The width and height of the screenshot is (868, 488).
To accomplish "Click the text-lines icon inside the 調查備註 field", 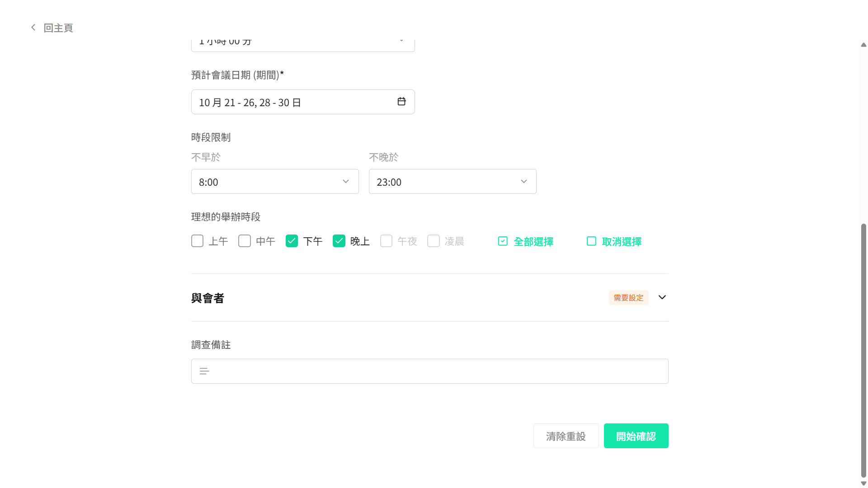I will (x=204, y=371).
